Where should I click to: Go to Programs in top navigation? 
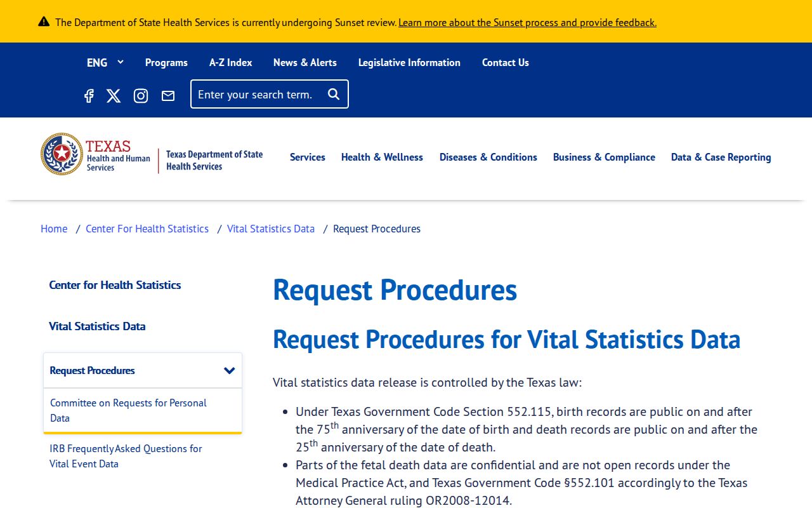click(x=166, y=62)
